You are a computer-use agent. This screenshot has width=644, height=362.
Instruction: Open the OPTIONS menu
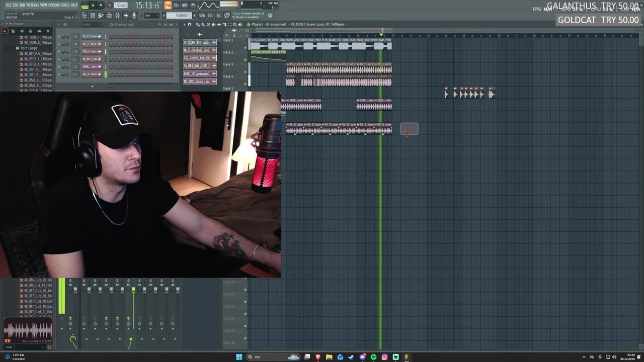54,5
